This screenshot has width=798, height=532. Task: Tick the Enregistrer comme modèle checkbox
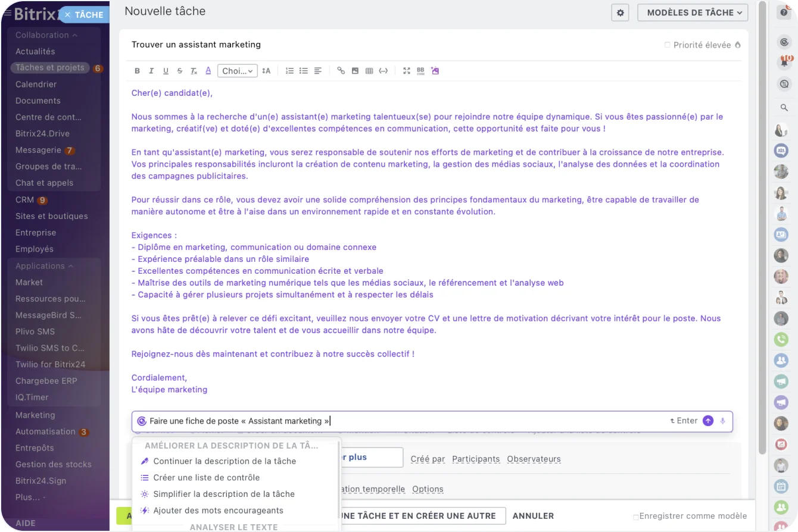click(x=636, y=517)
